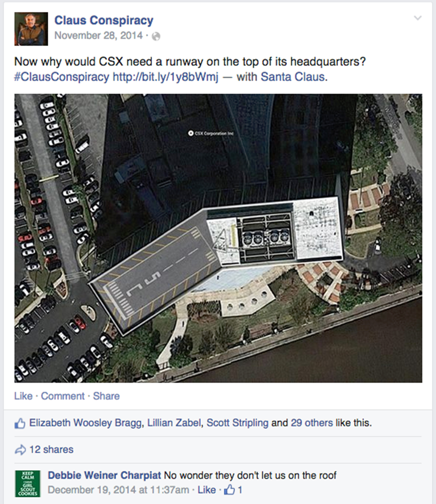Click the thumbs-up icon beside likers list
Screen dimensions: 436x504
coord(20,423)
